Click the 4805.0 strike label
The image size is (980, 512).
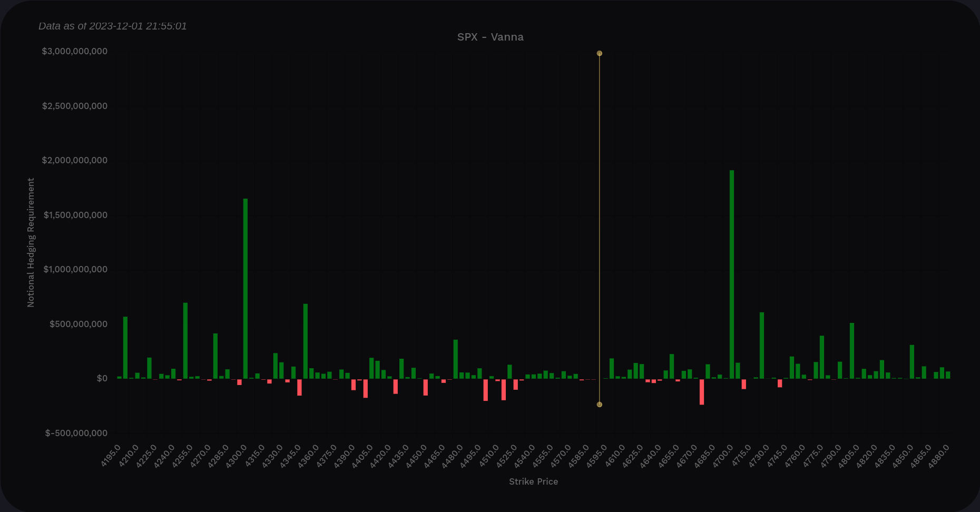tap(849, 456)
